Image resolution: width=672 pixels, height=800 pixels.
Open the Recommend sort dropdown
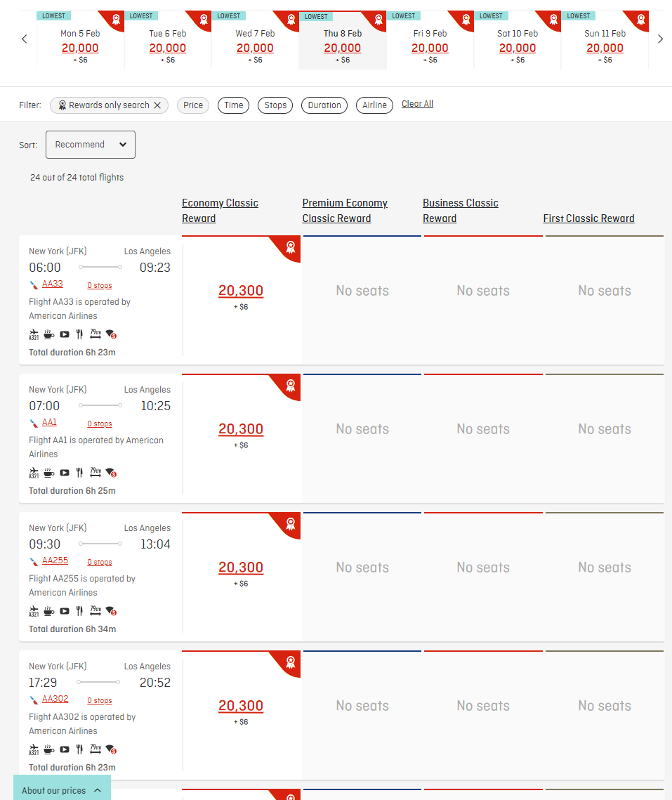coord(90,145)
